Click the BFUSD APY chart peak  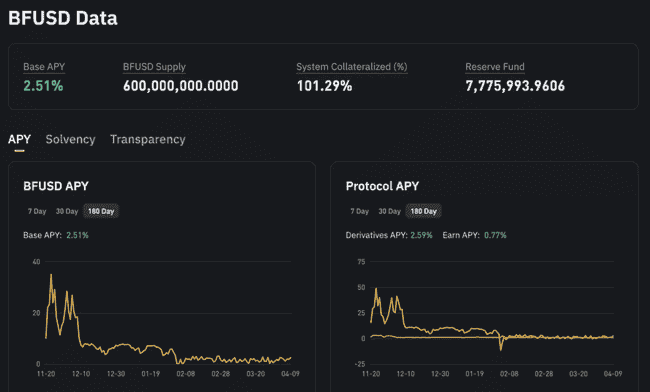51,274
